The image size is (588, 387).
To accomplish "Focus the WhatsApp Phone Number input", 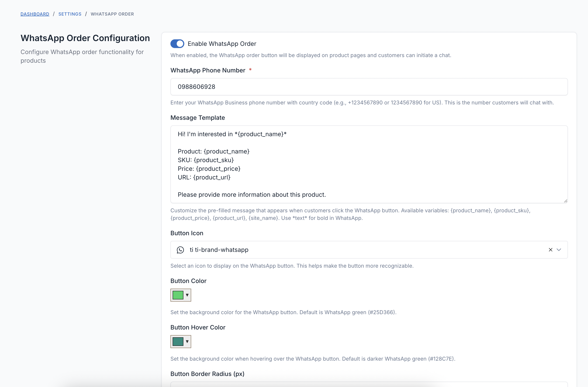I will click(369, 87).
